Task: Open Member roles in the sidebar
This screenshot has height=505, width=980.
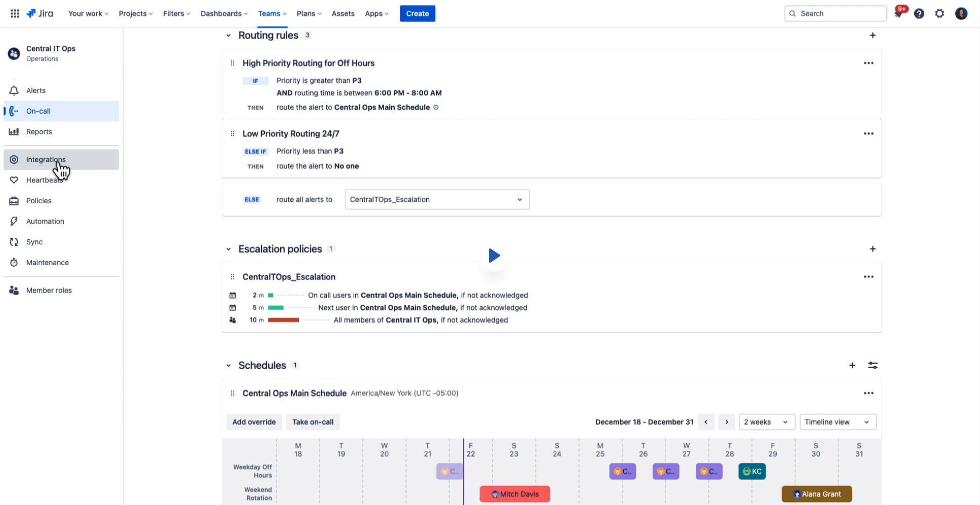Action: pos(49,290)
